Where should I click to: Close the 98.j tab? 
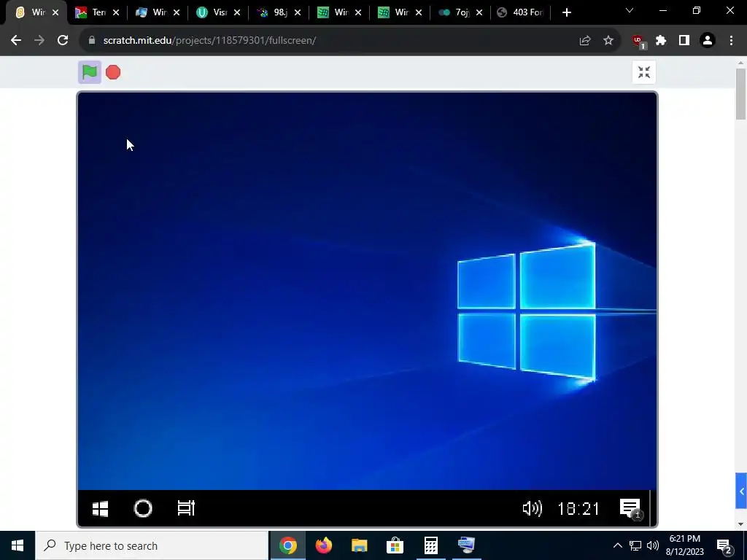pos(298,12)
